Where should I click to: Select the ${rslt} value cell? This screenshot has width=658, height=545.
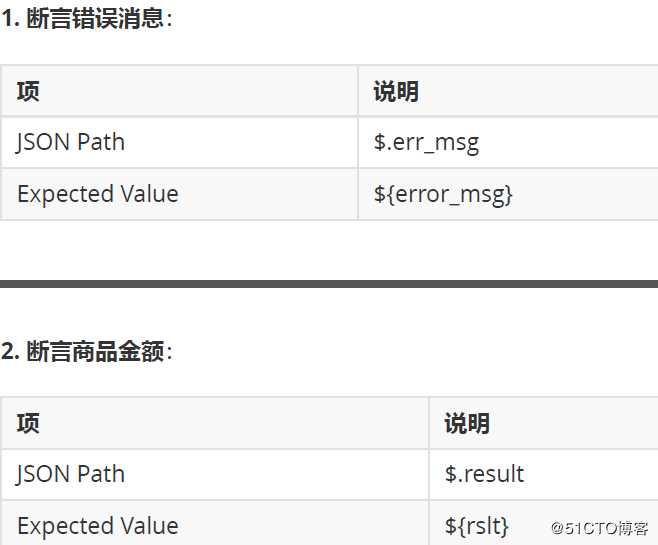[477, 526]
